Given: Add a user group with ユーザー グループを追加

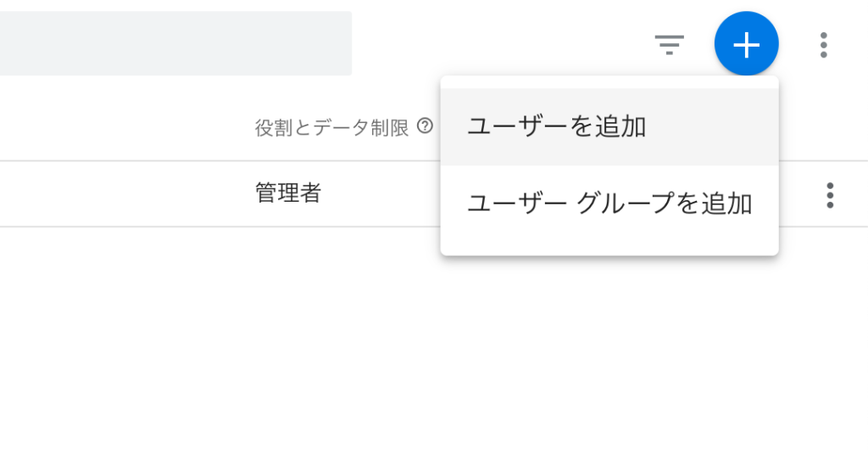Looking at the screenshot, I should [x=609, y=203].
